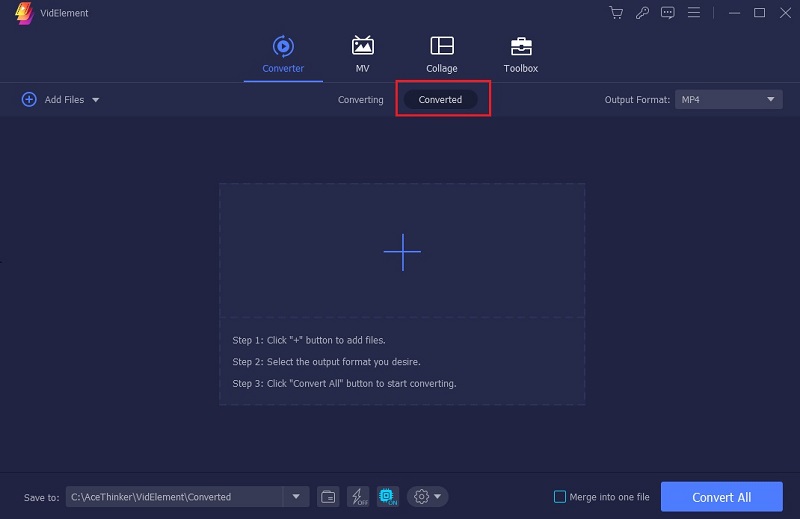Open the Collage tab
Viewport: 800px width, 519px height.
point(442,55)
